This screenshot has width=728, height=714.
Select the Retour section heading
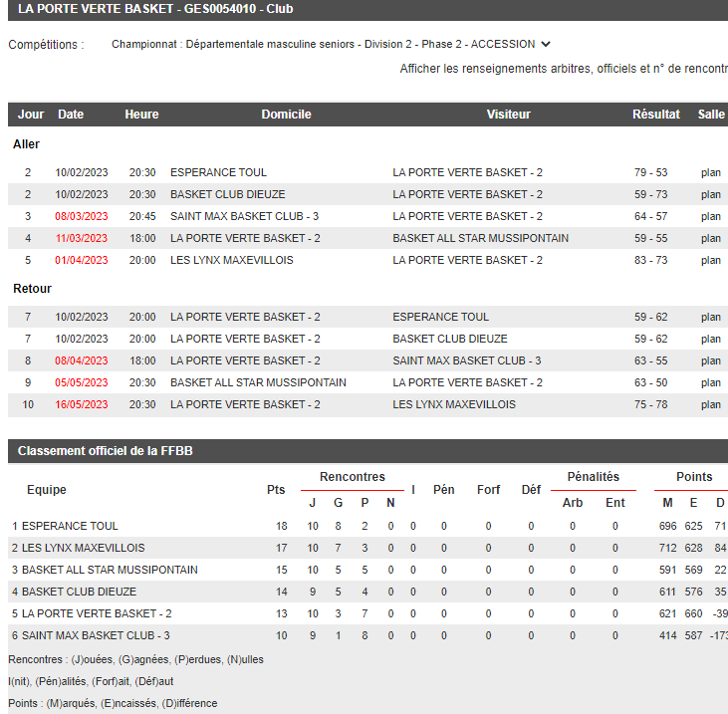coord(32,289)
